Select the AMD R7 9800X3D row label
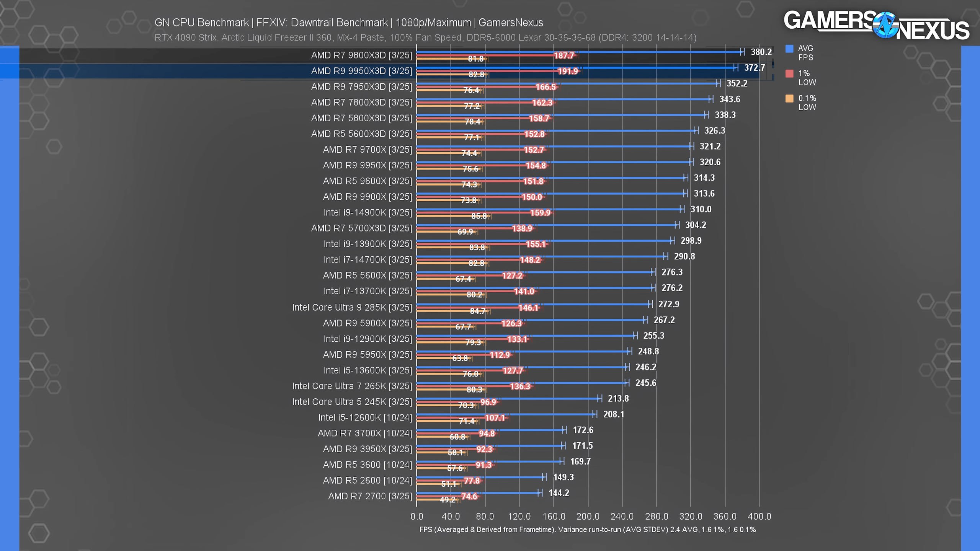This screenshot has height=551, width=980. 361,55
